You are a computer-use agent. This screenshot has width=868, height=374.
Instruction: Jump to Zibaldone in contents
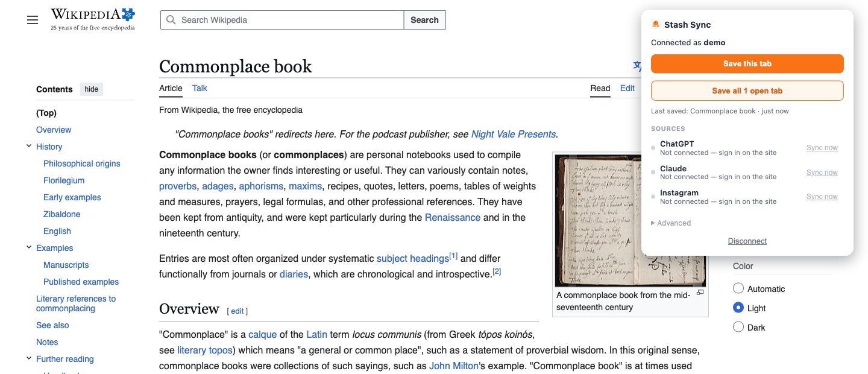pos(62,214)
